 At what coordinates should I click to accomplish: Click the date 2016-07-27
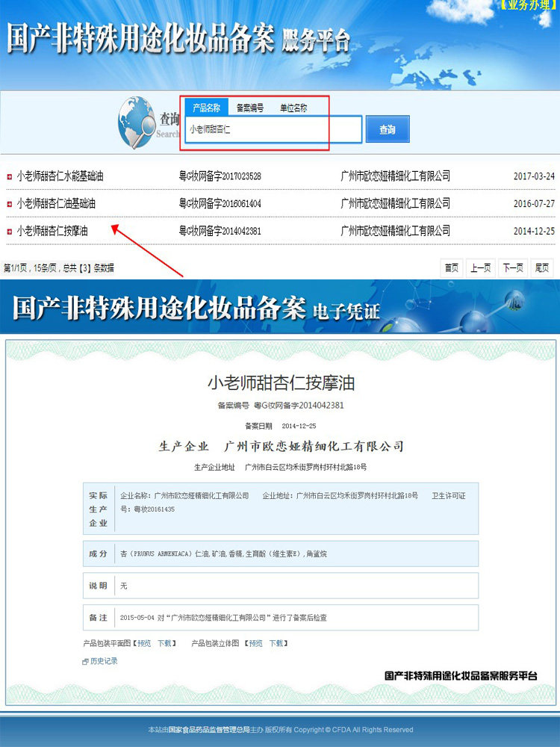coord(534,203)
